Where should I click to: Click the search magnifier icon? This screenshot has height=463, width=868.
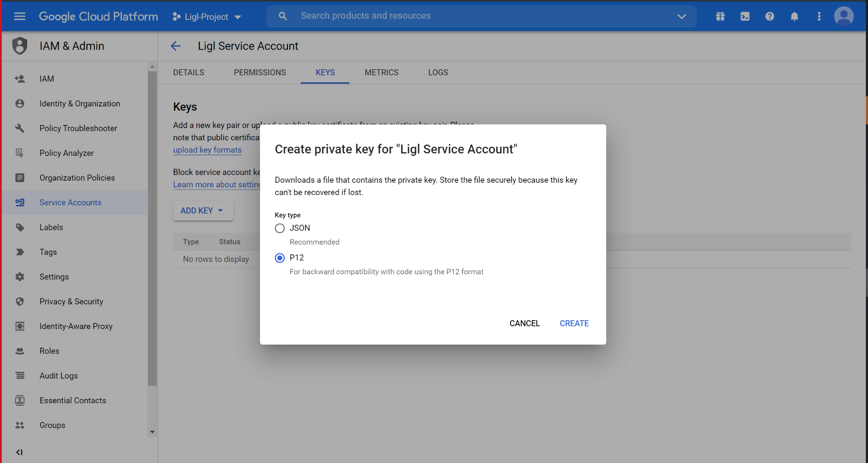click(283, 16)
